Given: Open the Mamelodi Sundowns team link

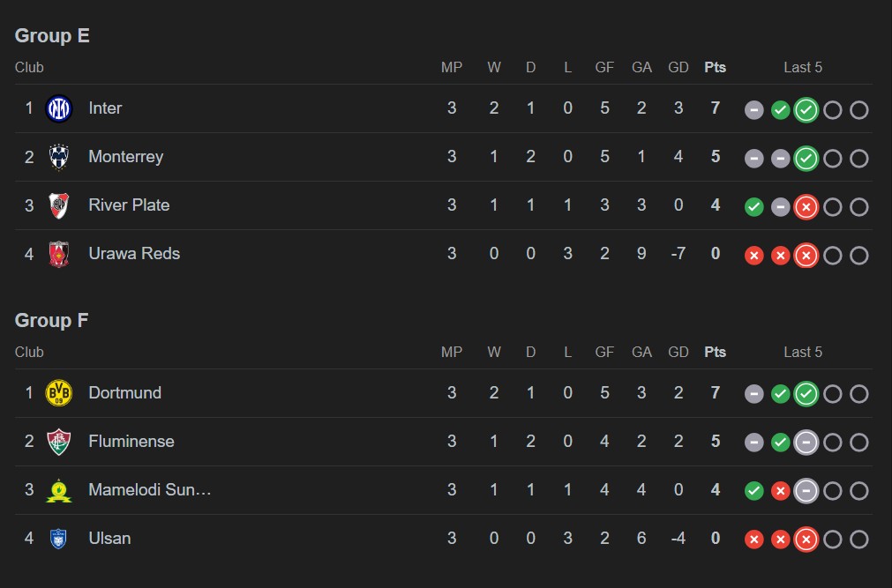Looking at the screenshot, I should tap(150, 490).
